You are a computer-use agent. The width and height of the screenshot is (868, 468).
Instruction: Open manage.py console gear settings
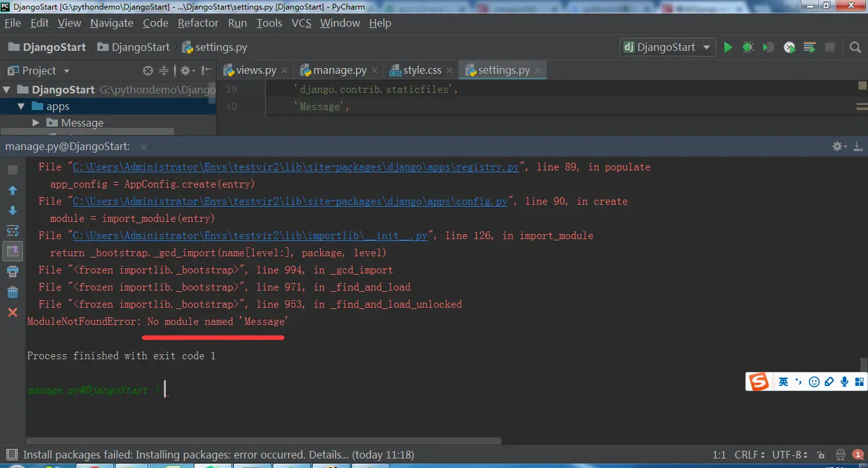pos(839,146)
